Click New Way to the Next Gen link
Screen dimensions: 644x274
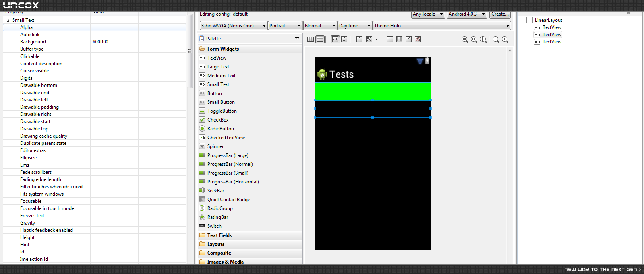603,270
